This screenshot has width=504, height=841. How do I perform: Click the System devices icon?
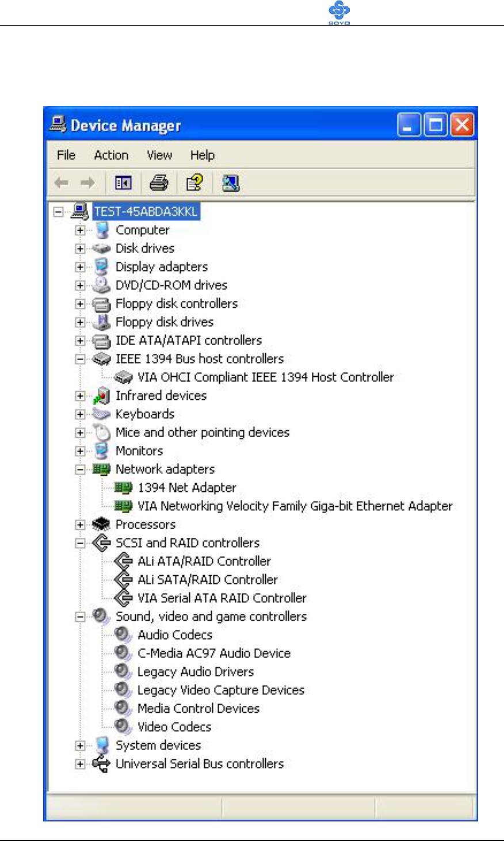coord(101,745)
